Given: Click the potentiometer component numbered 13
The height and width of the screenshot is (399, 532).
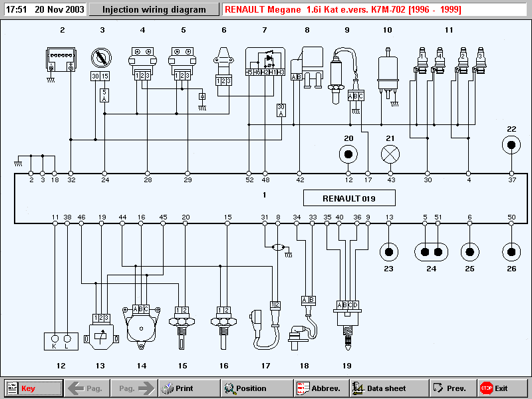Looking at the screenshot, I should (101, 332).
